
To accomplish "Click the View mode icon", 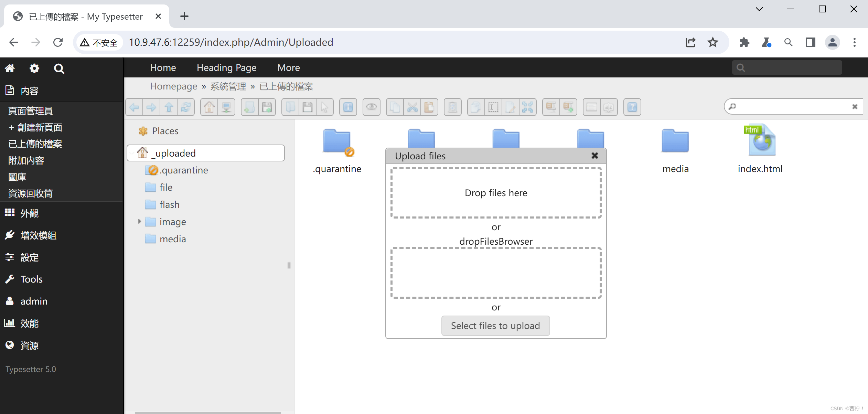I will click(x=592, y=107).
